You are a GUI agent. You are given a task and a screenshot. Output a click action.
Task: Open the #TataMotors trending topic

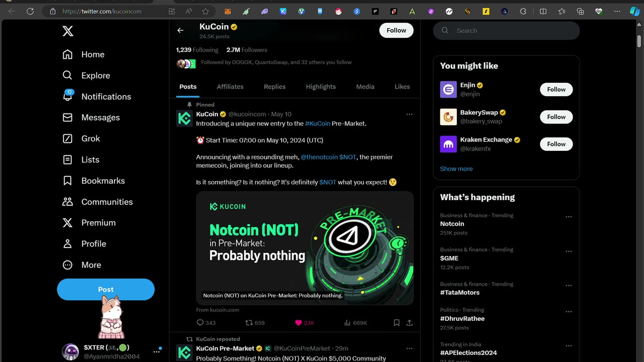(460, 293)
